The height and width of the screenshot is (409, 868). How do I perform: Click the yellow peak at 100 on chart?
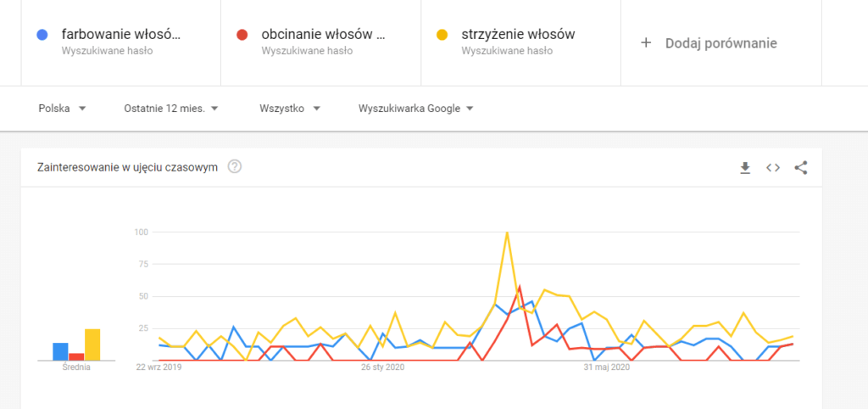pos(507,232)
